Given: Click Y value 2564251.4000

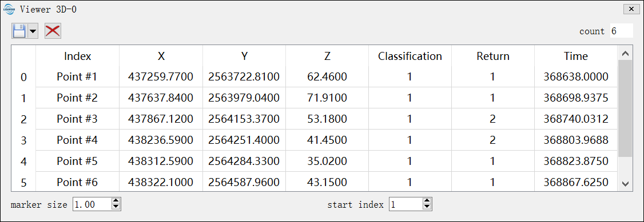Looking at the screenshot, I should pyautogui.click(x=244, y=140).
